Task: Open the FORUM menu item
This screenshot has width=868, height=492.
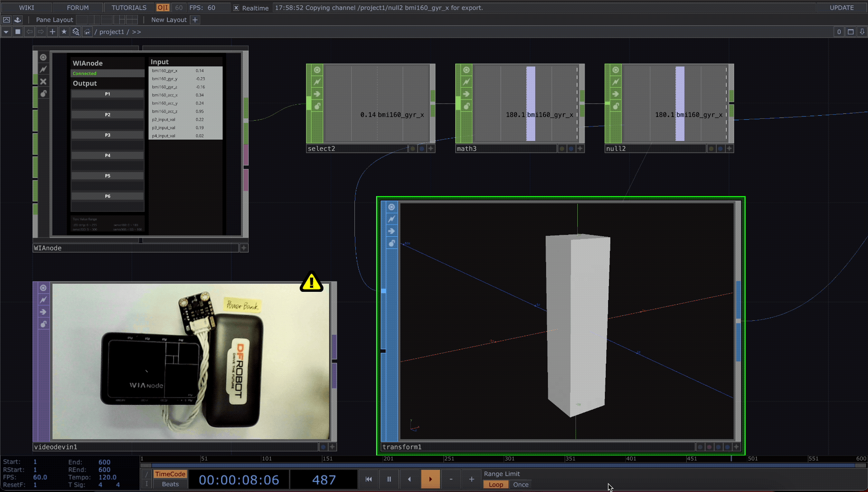Action: pyautogui.click(x=78, y=8)
